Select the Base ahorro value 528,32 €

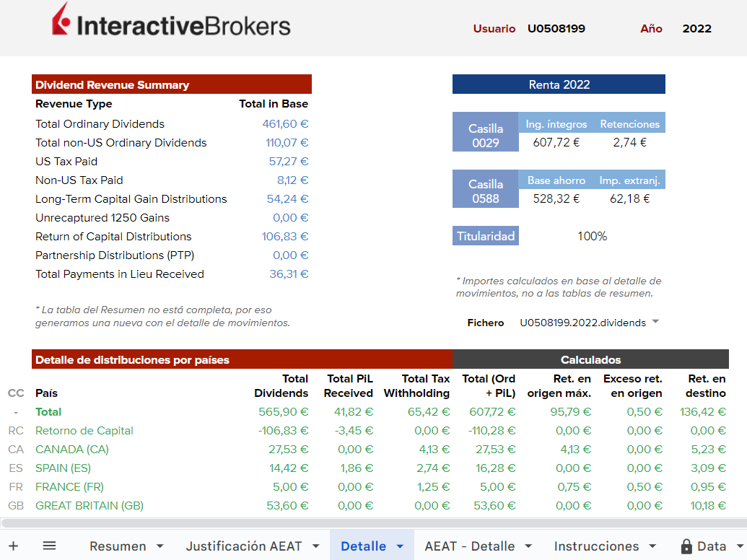(x=556, y=198)
